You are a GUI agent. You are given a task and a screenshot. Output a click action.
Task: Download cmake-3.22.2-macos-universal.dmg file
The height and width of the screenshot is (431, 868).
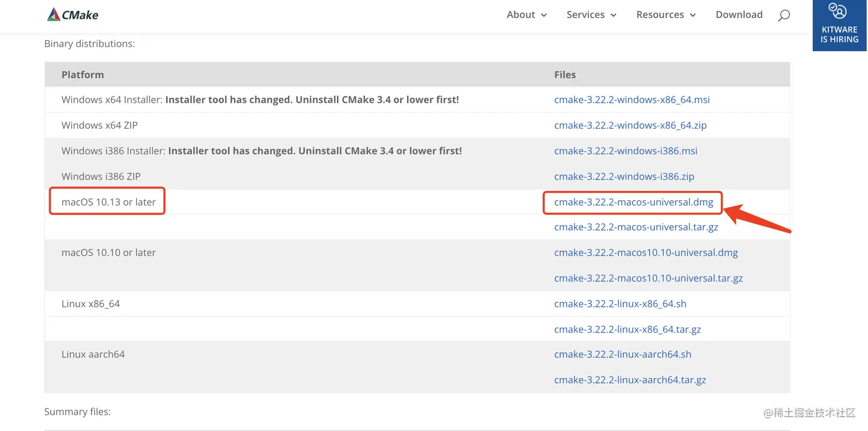point(633,202)
